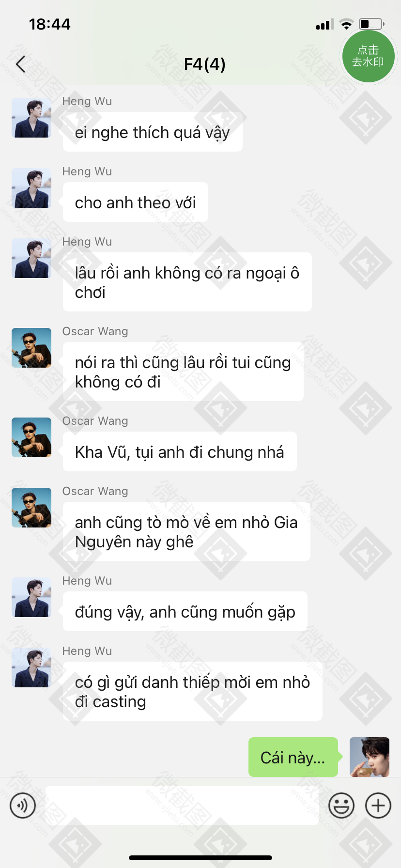Open the F4(4) group chat title
This screenshot has width=401, height=868.
204,64
